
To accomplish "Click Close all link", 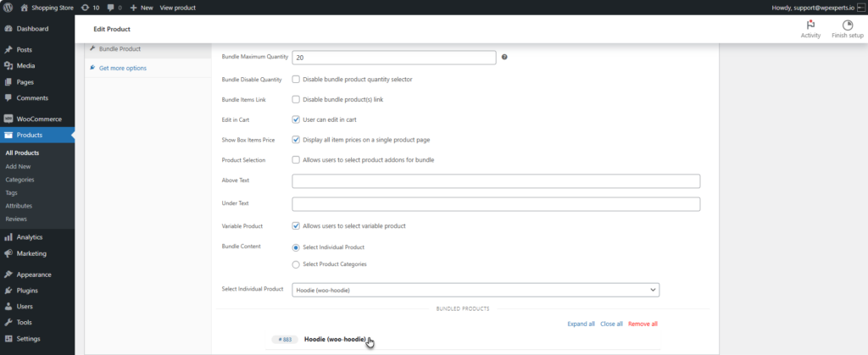I will pyautogui.click(x=612, y=324).
